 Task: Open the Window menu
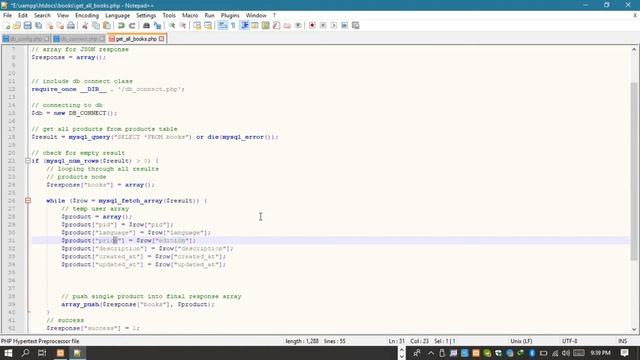coord(256,15)
